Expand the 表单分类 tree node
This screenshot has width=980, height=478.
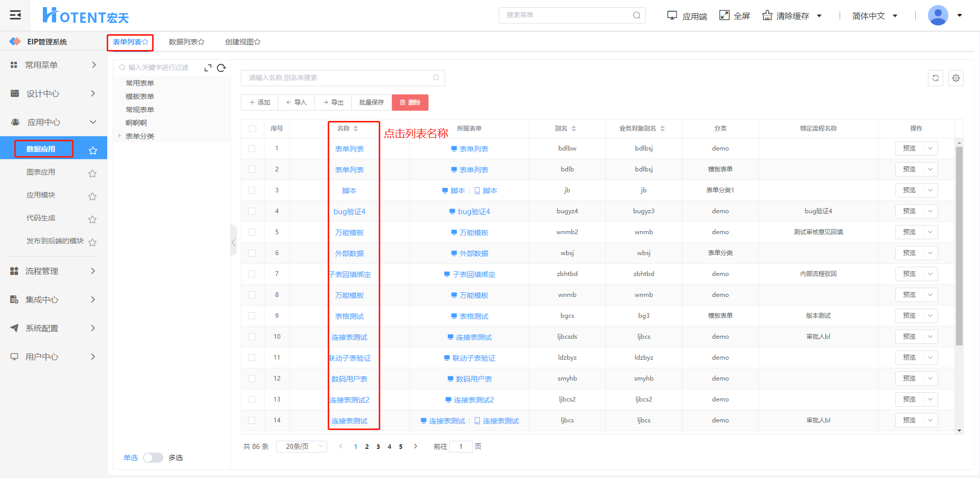click(120, 136)
